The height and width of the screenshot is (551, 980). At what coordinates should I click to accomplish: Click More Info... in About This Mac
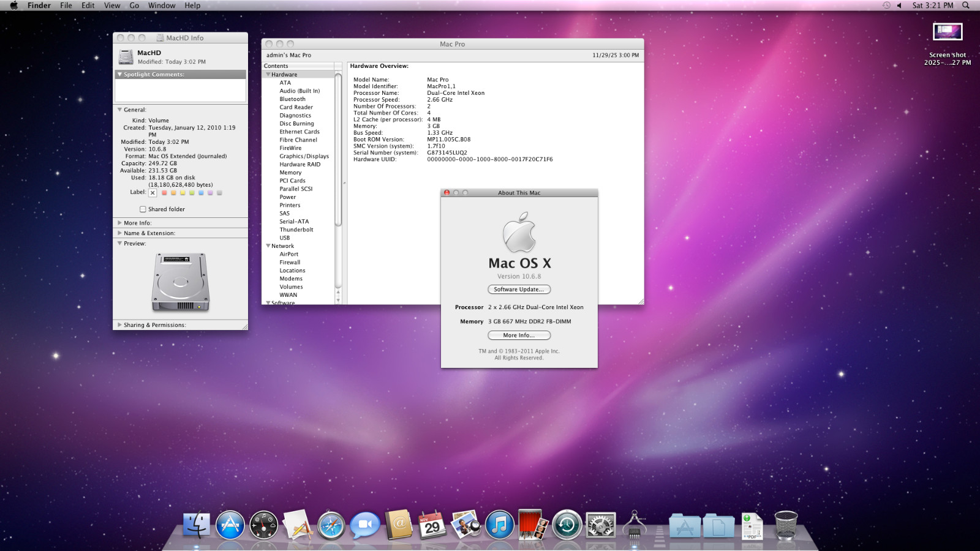pos(519,335)
